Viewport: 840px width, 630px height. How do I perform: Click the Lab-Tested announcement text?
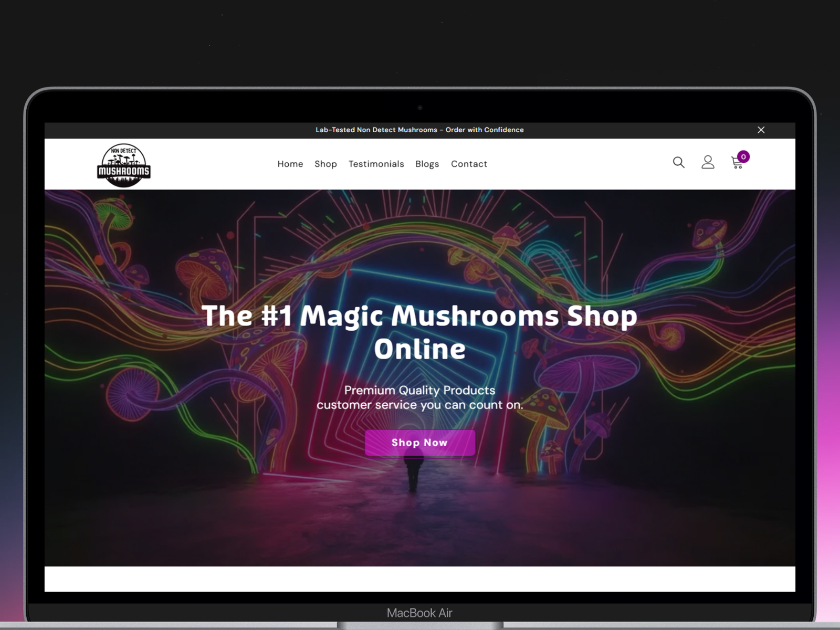coord(419,130)
